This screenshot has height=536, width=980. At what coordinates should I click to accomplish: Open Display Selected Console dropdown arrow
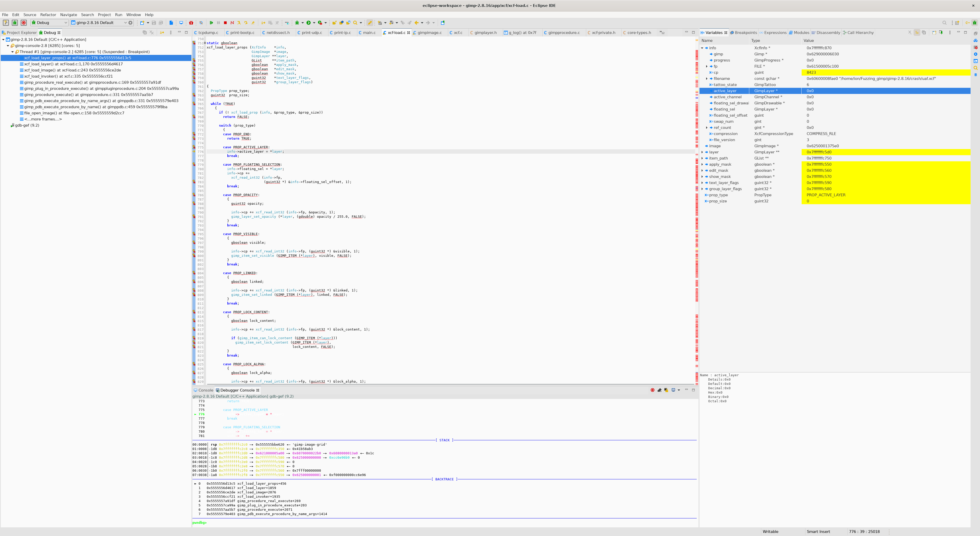[x=679, y=390]
